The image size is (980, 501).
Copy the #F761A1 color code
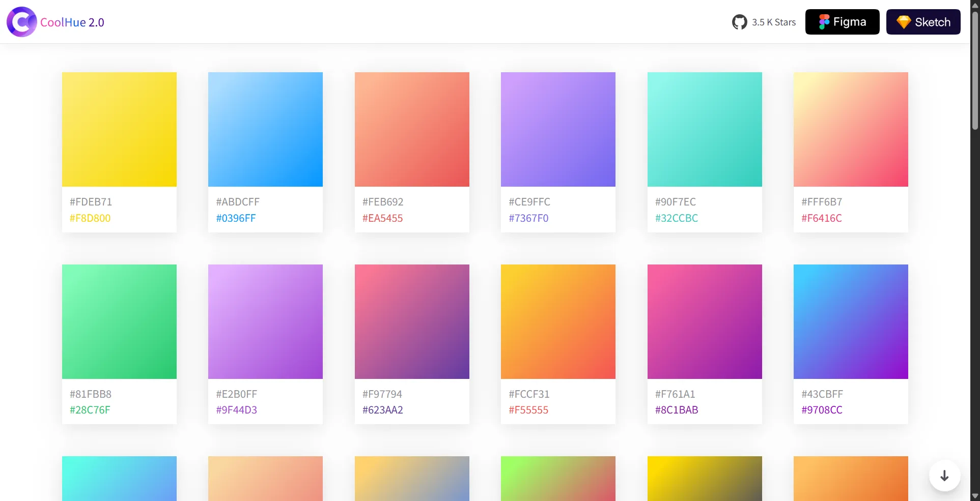pyautogui.click(x=675, y=394)
